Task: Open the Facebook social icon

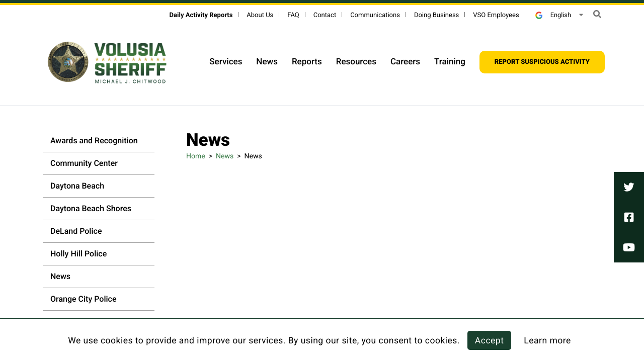Action: tap(628, 217)
